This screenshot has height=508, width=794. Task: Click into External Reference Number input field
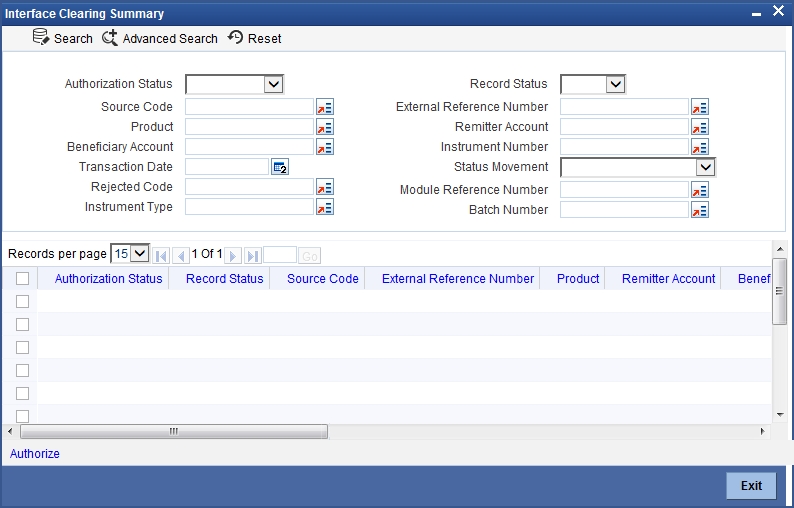[x=624, y=107]
